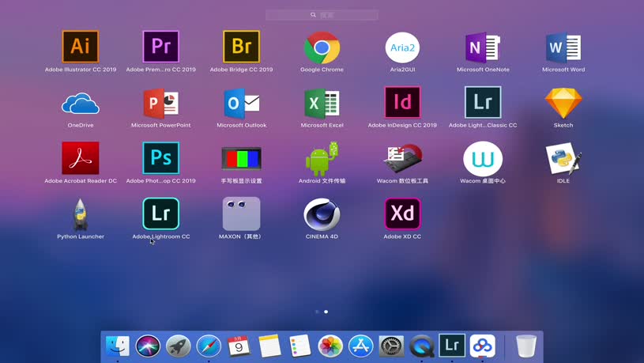Click the Launchpad rocket in the Dock

point(179,346)
